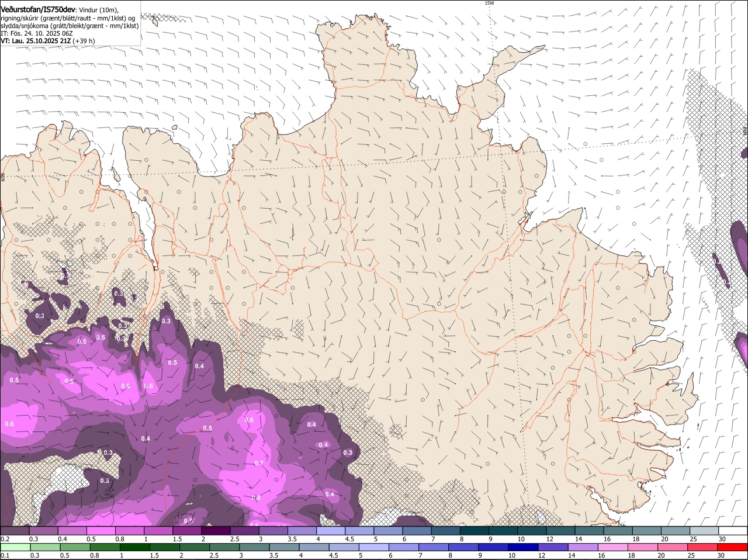
Task: Click the 0.2 label on the upper scale
Action: tap(5, 539)
